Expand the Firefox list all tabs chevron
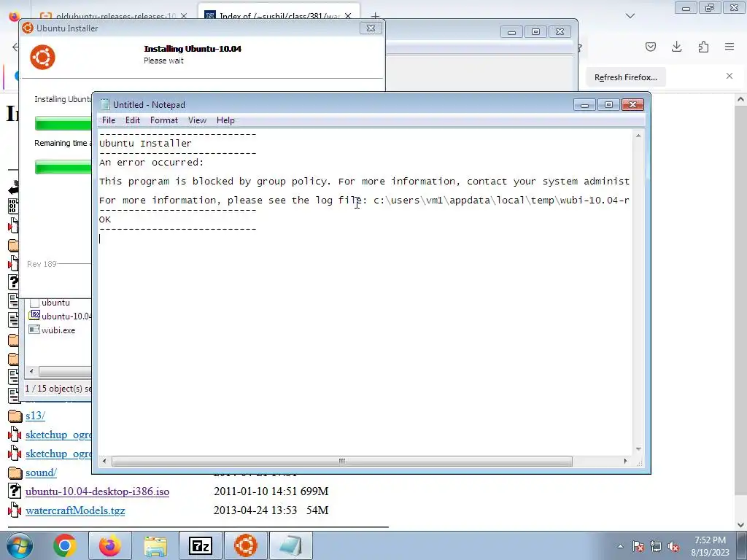 click(630, 16)
